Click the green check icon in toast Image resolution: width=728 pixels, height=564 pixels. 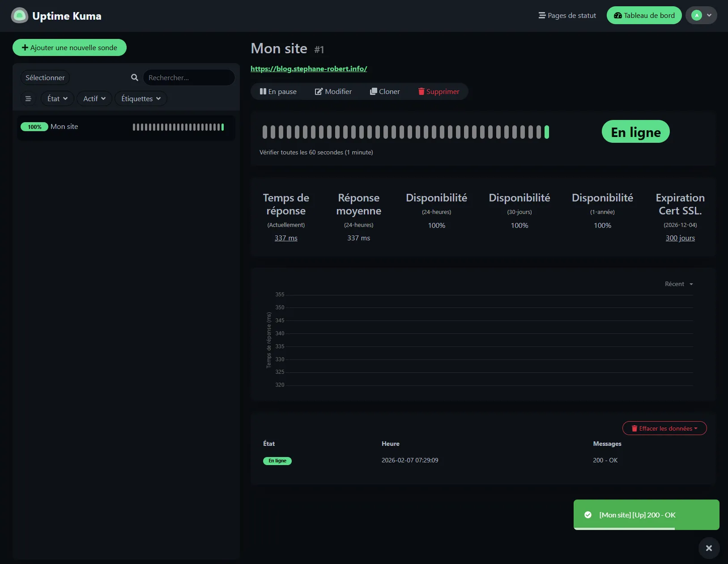click(588, 515)
